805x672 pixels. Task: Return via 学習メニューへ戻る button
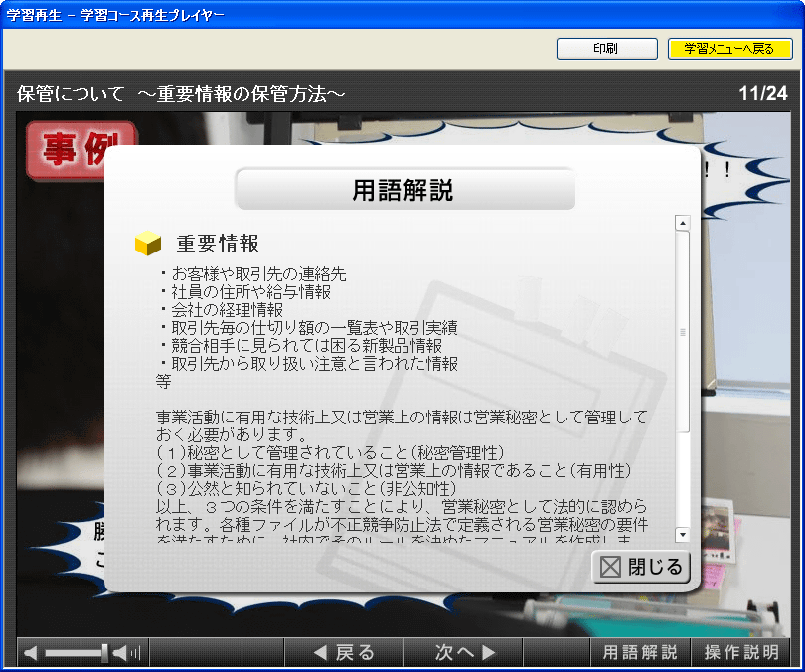click(x=730, y=49)
